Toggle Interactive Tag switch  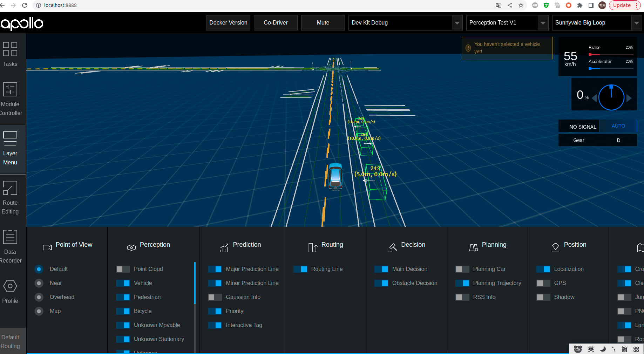coord(215,325)
